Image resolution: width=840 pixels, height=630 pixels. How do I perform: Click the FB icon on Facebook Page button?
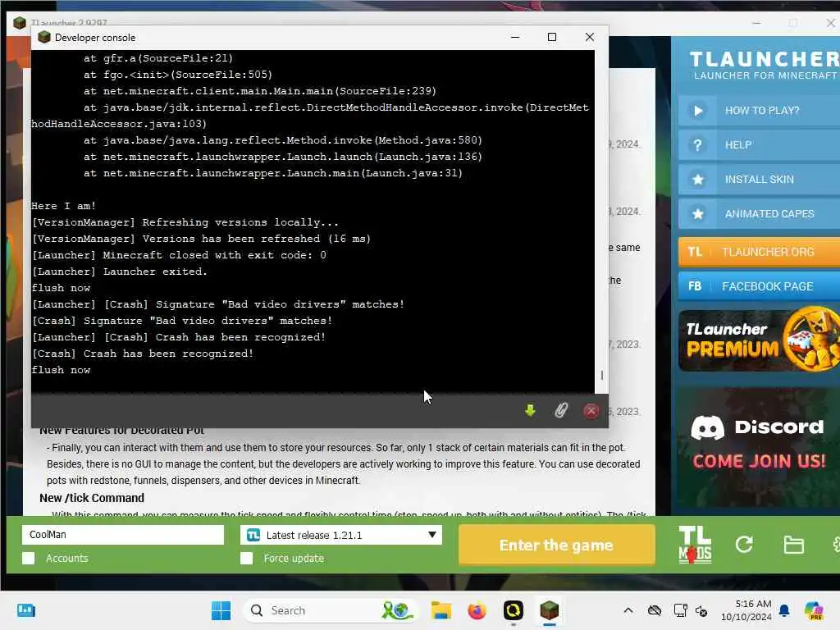[x=695, y=286]
